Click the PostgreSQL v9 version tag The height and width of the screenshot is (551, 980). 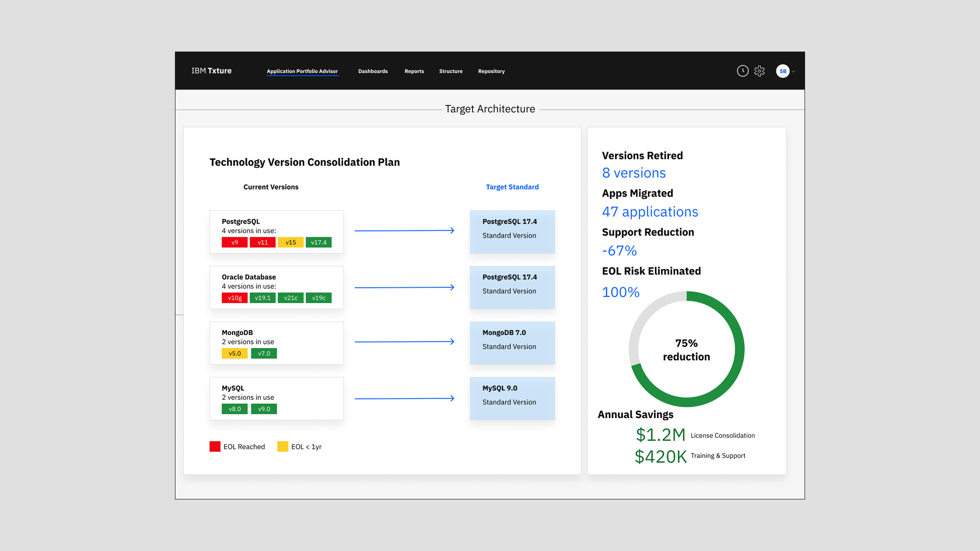(235, 242)
